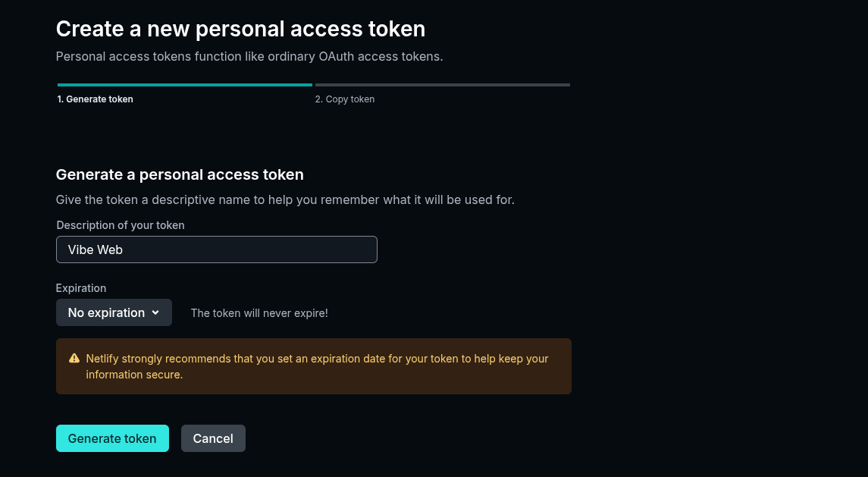The height and width of the screenshot is (477, 868).
Task: Click the chevron arrow on the expiration dropdown
Action: coord(155,312)
